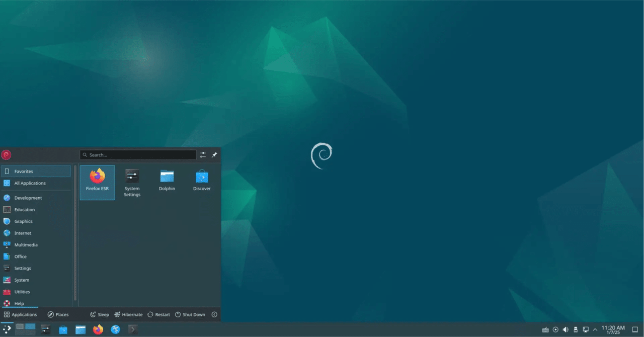644x337 pixels.
Task: Switch to the Places tab in Kickoff
Action: pos(58,314)
